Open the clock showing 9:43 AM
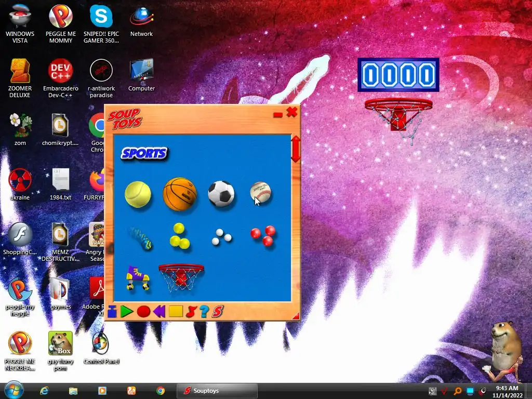Viewport: 532px width, 399px height. pos(507,392)
